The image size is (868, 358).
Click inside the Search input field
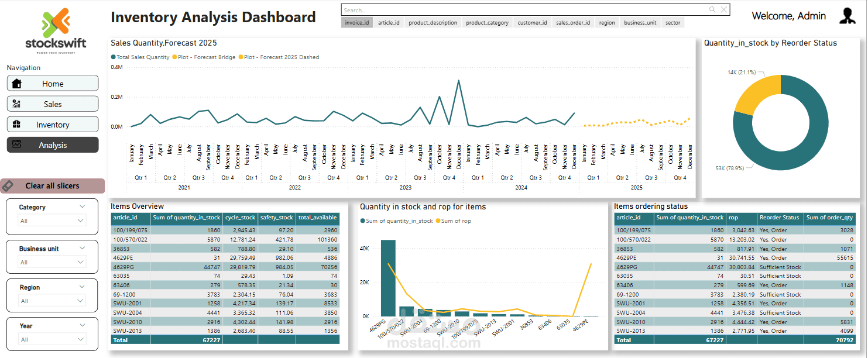click(x=524, y=10)
